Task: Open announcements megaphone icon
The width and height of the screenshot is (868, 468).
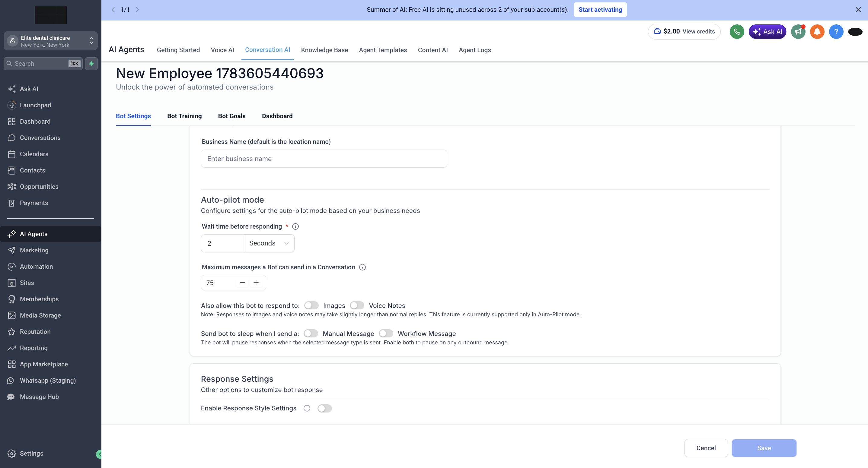Action: coord(798,32)
